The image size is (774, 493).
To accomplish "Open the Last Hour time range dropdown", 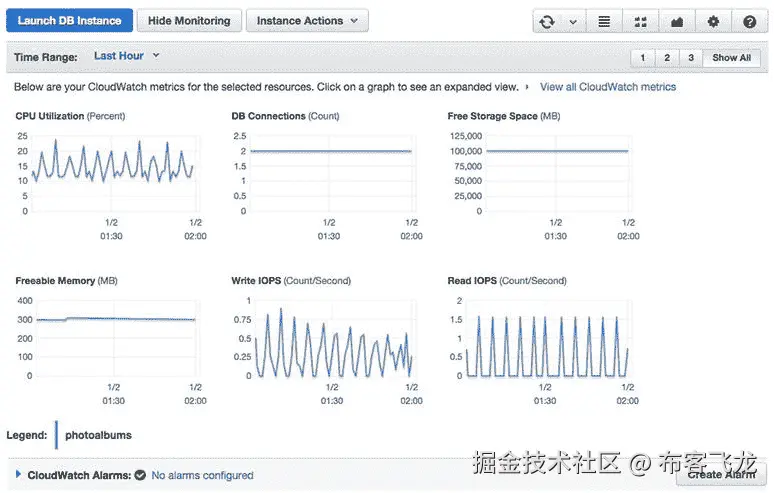I will point(126,56).
